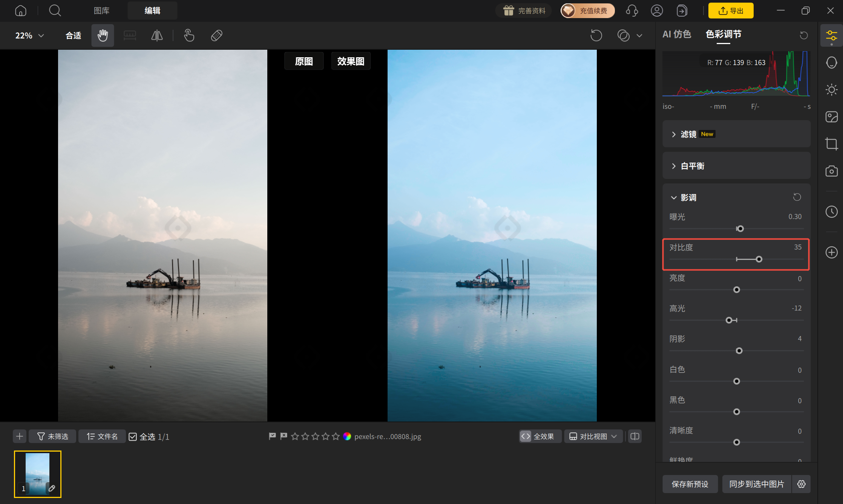The width and height of the screenshot is (843, 504).
Task: Open dropdown next to mask circle icon
Action: (639, 36)
